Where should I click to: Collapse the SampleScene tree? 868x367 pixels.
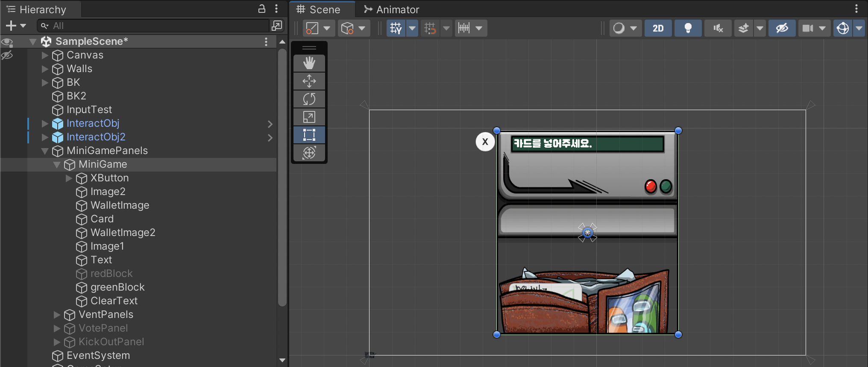[33, 42]
